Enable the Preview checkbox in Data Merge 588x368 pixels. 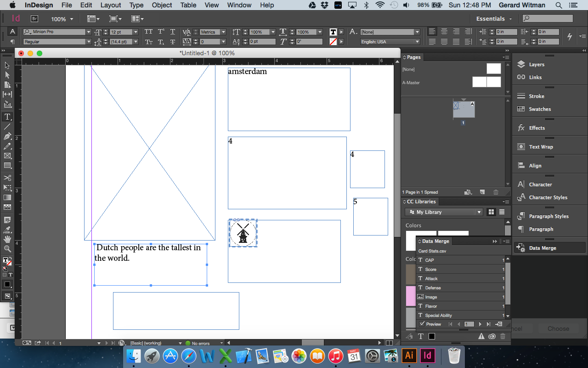(x=422, y=324)
